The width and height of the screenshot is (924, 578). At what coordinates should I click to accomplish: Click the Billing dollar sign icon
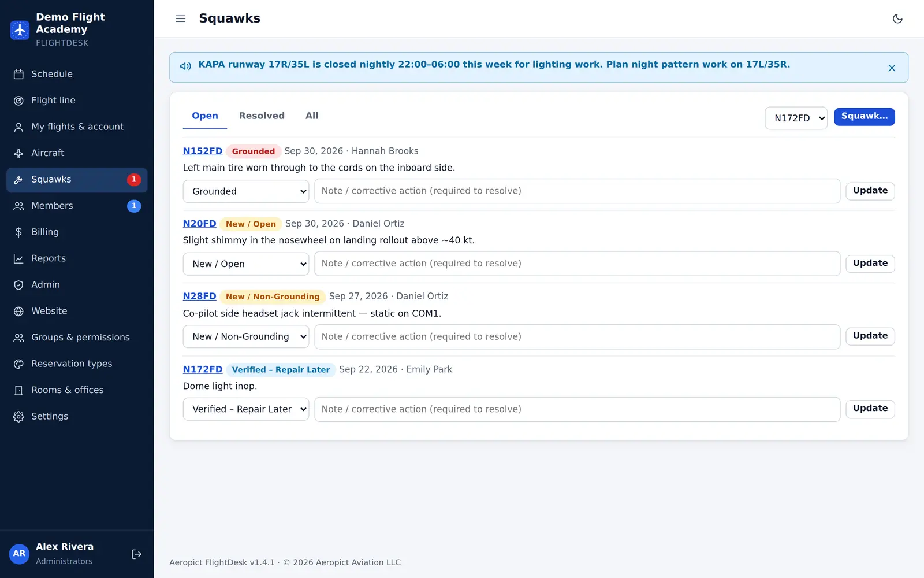click(18, 232)
